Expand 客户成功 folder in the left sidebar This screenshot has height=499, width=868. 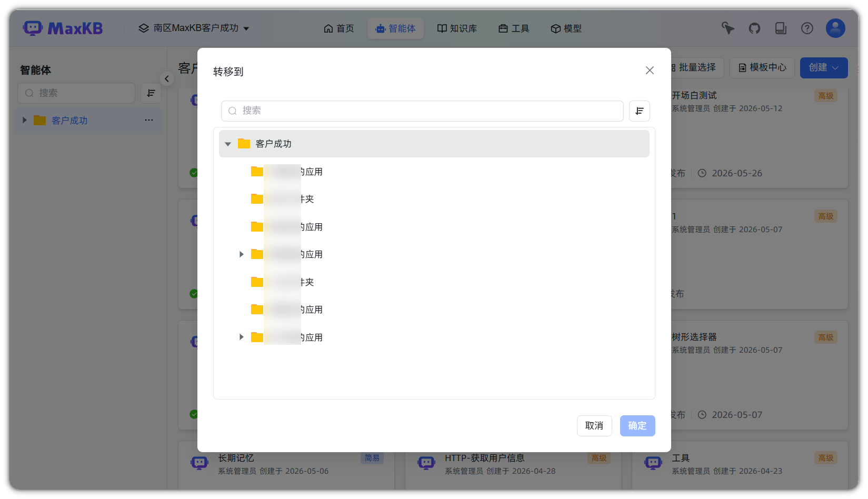24,121
